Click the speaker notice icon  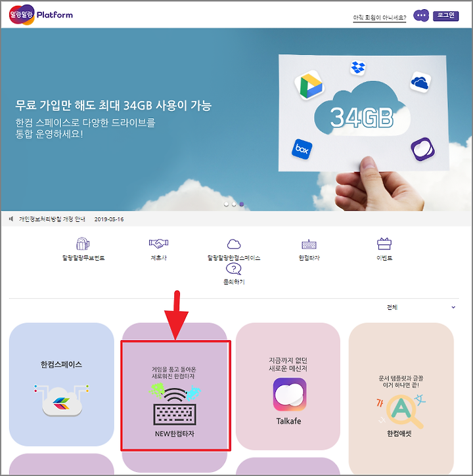point(11,219)
